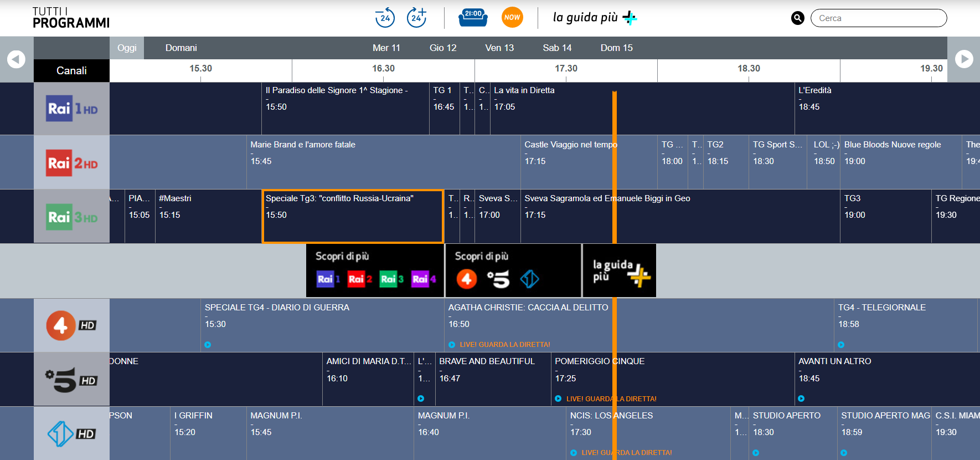Click la guida più banner tile
Screen dimensions: 980x460
coord(620,270)
